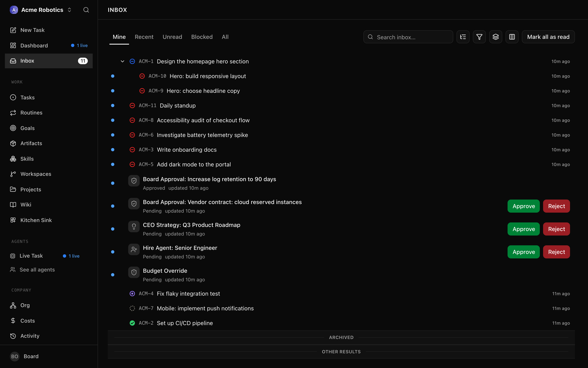
Task: Click the unread dot for ACM-8
Action: tap(113, 120)
